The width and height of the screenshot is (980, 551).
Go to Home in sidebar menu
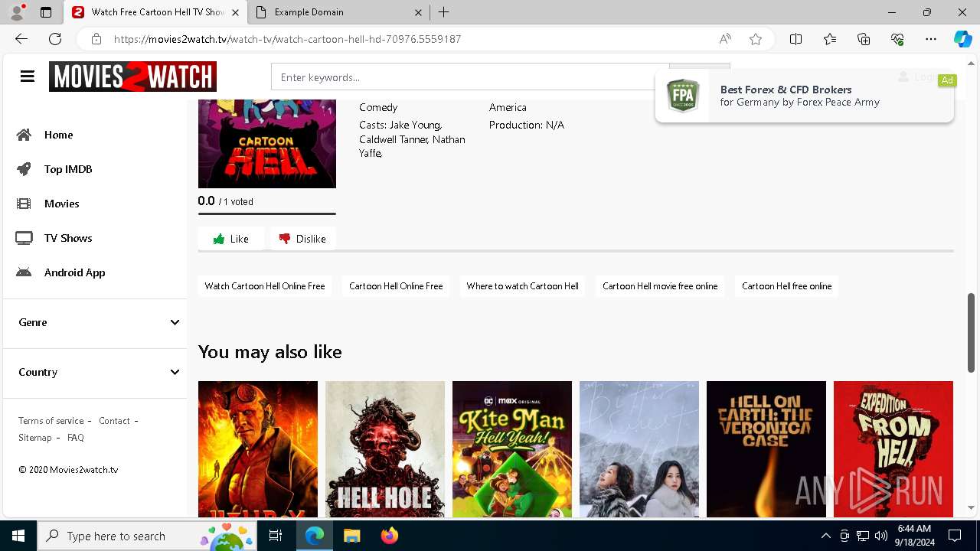coord(58,135)
